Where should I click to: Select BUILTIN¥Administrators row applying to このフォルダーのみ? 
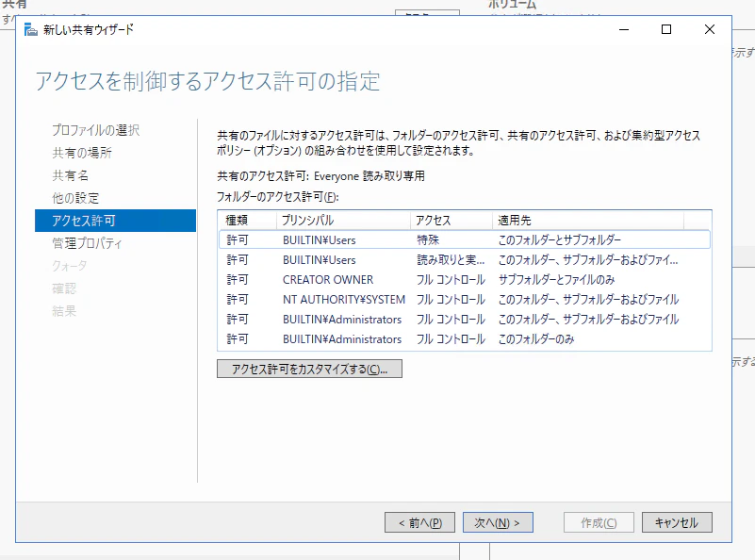coord(465,339)
